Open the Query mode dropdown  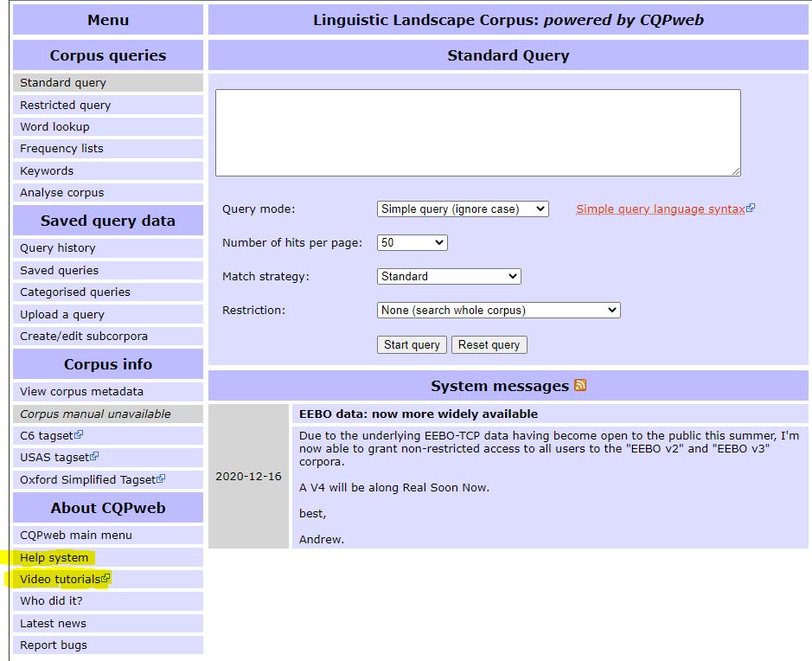[462, 209]
